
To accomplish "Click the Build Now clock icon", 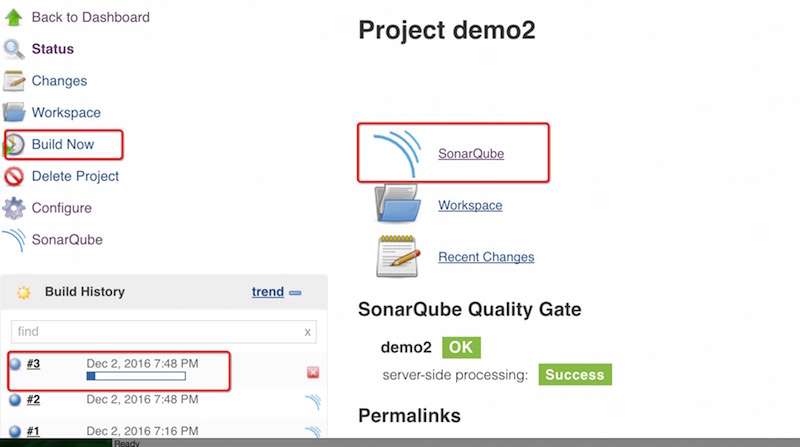I will pos(14,144).
